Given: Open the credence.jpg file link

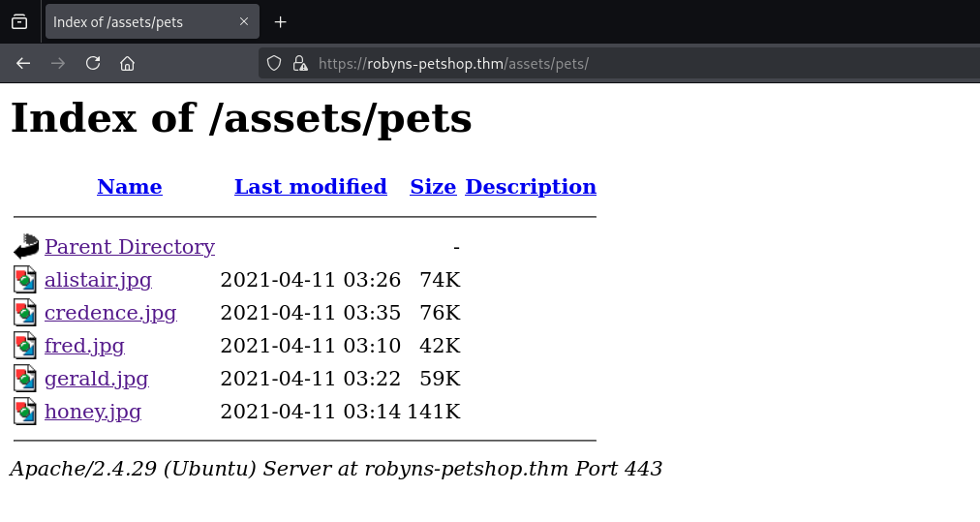Looking at the screenshot, I should coord(110,313).
